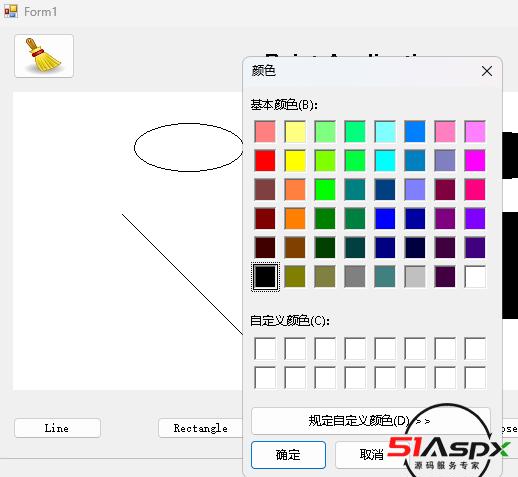Click the broom clear-canvas icon button
518x477 pixels.
click(44, 56)
